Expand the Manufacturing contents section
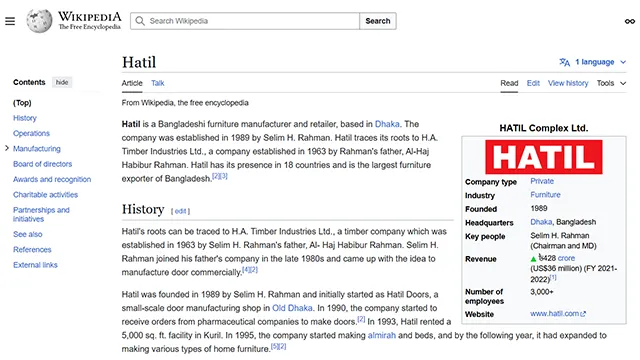 7,148
